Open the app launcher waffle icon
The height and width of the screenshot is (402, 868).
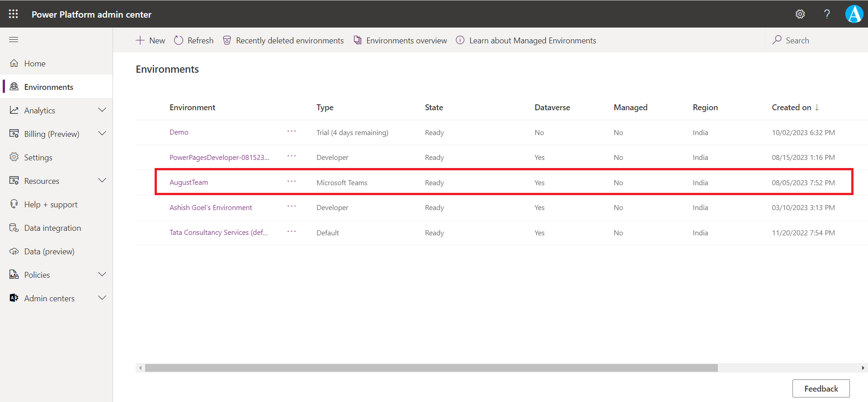tap(14, 14)
